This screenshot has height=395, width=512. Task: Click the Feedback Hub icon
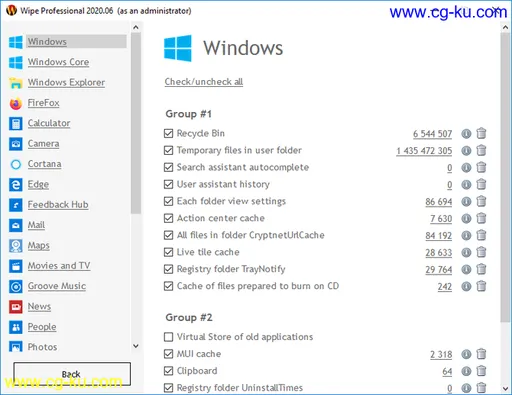(x=16, y=205)
